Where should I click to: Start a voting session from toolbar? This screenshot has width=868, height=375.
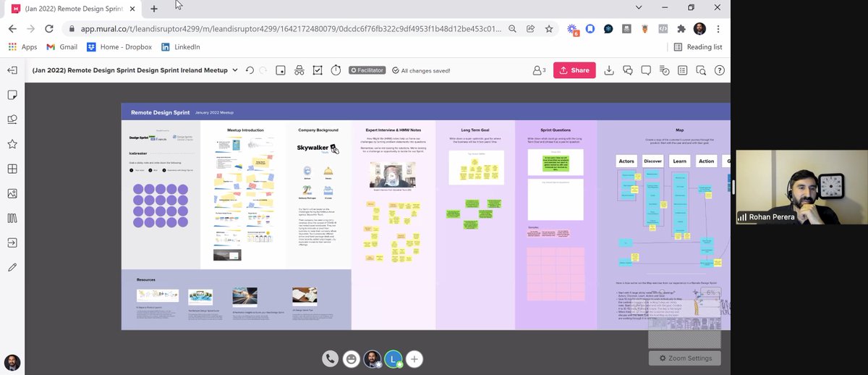(318, 70)
